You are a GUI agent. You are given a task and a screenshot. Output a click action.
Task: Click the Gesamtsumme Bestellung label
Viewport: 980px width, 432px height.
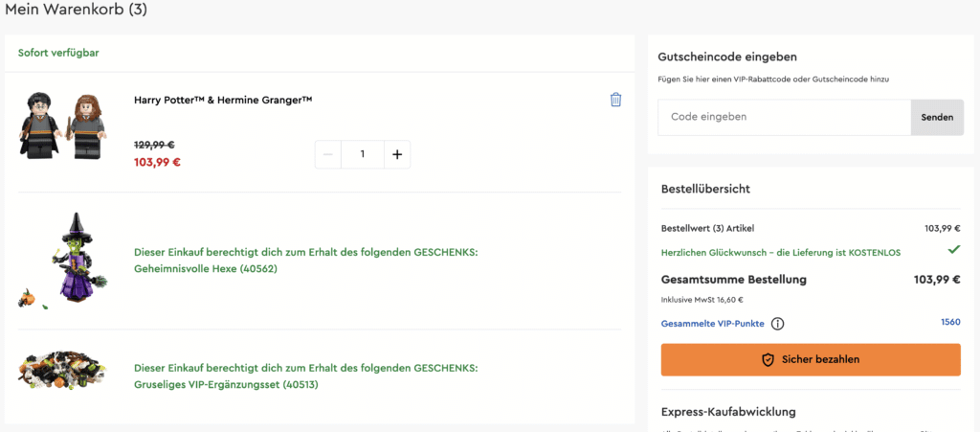(x=734, y=280)
